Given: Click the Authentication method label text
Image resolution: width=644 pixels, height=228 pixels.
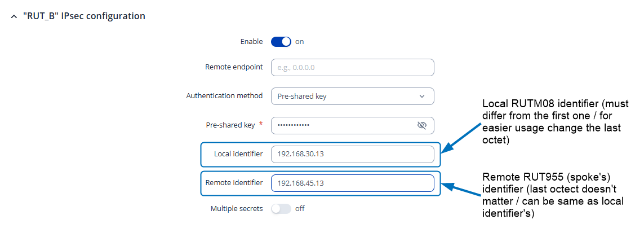Looking at the screenshot, I should [x=224, y=96].
